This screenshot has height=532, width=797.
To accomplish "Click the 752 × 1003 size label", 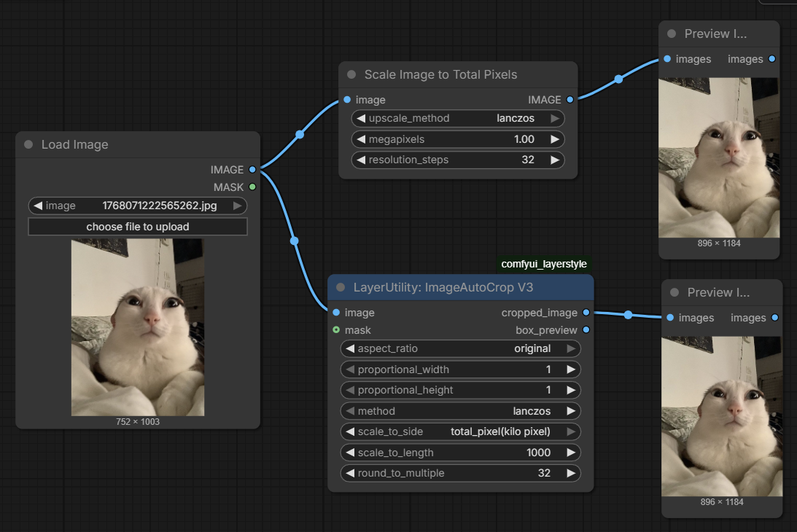I will point(138,422).
